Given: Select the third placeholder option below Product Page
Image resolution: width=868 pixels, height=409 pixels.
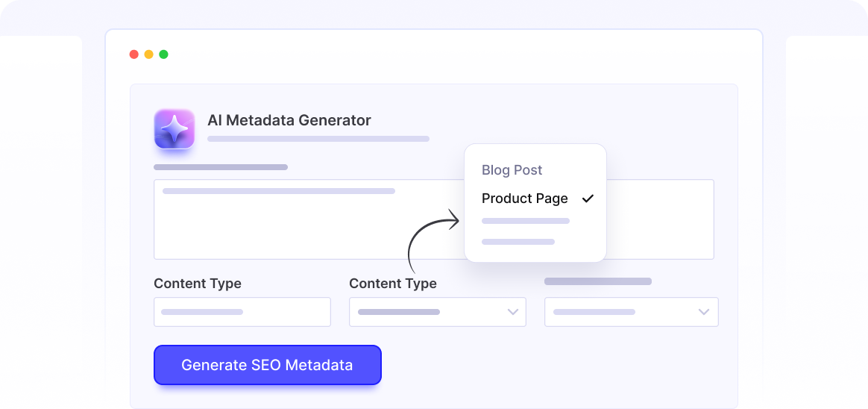Looking at the screenshot, I should (x=526, y=221).
